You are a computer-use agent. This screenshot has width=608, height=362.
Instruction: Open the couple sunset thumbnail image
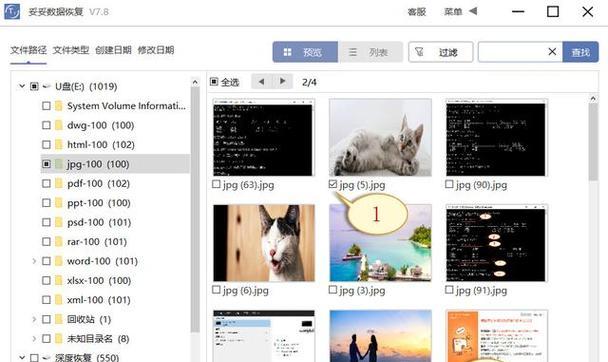380,336
